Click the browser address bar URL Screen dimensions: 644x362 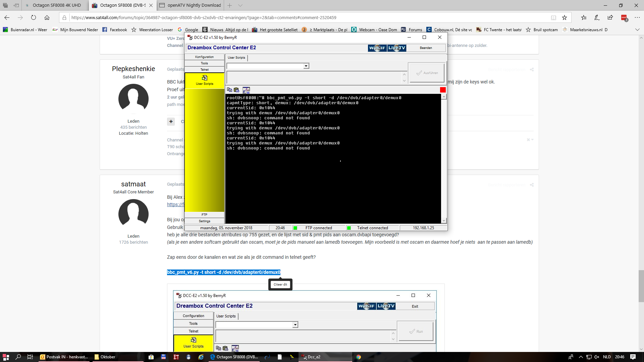204,17
